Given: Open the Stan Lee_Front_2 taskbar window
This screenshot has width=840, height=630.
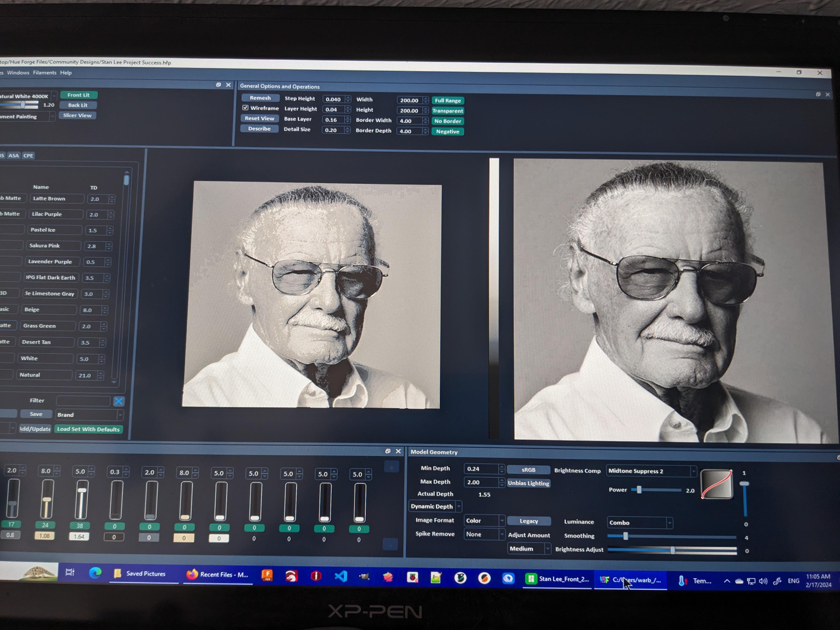Looking at the screenshot, I should click(557, 579).
